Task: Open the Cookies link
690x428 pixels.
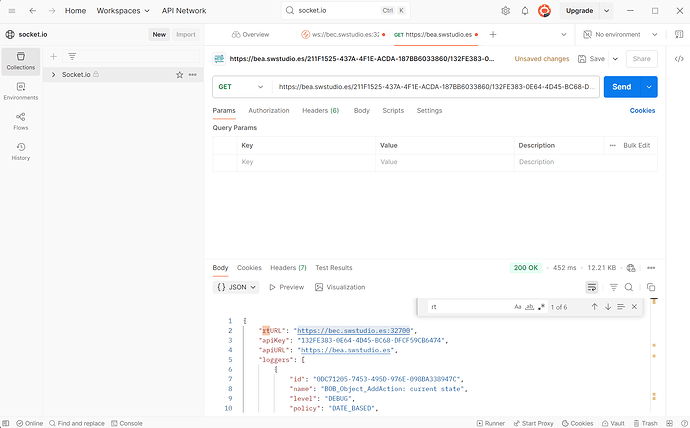Action: (x=642, y=110)
